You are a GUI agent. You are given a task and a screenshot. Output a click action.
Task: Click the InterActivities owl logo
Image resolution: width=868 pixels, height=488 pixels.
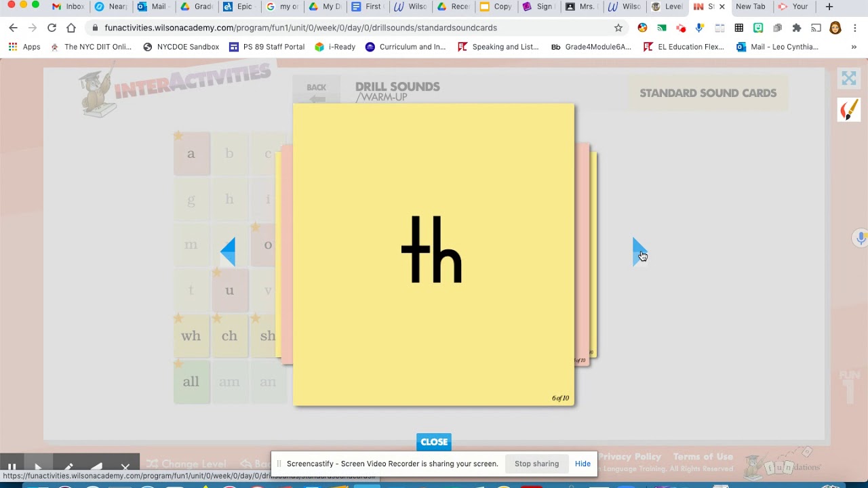(x=175, y=88)
